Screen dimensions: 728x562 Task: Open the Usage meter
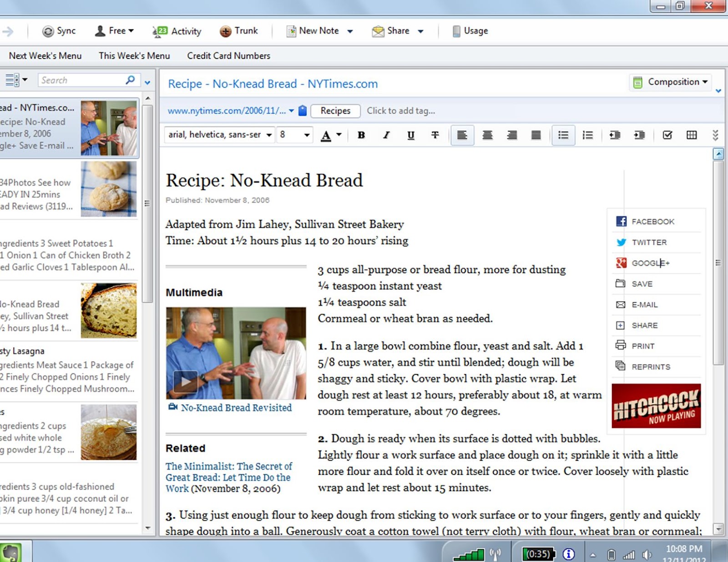[470, 31]
